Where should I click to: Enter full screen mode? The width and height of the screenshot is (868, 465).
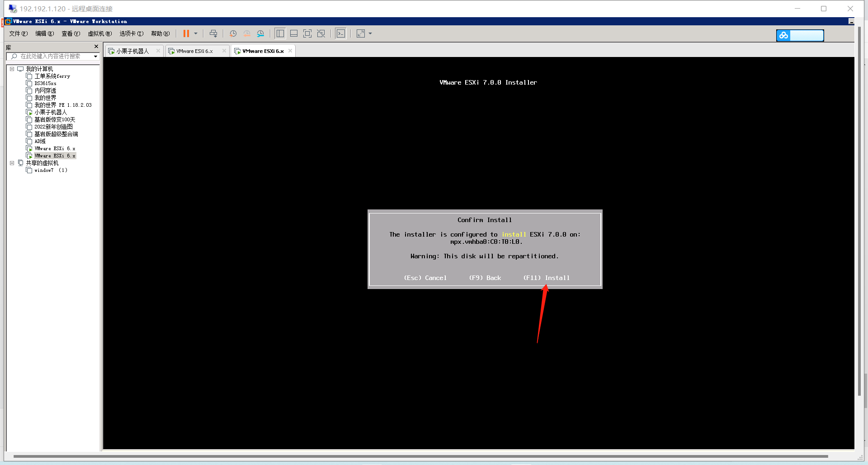[307, 33]
